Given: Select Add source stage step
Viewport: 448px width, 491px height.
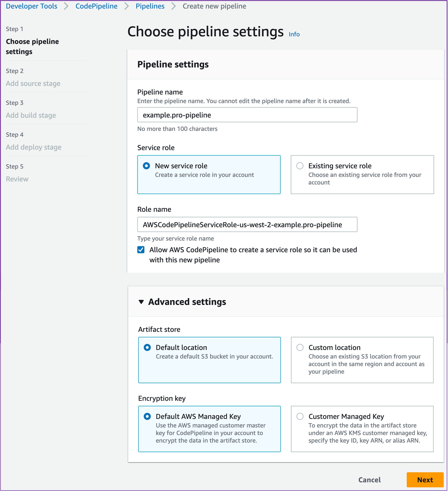Looking at the screenshot, I should pos(33,84).
